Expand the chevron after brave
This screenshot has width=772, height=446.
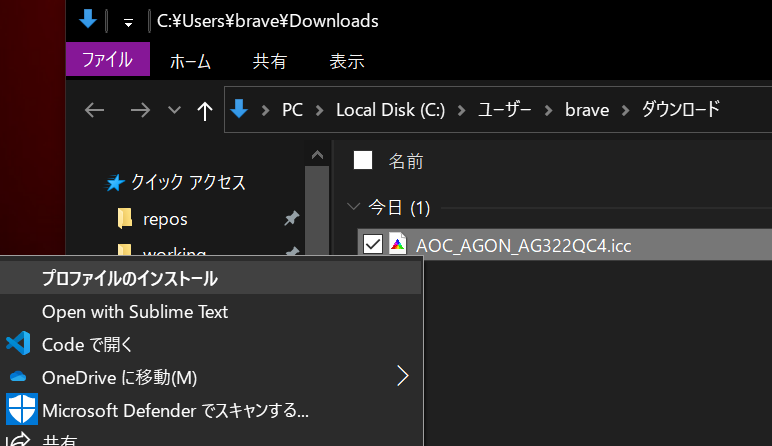pos(625,110)
